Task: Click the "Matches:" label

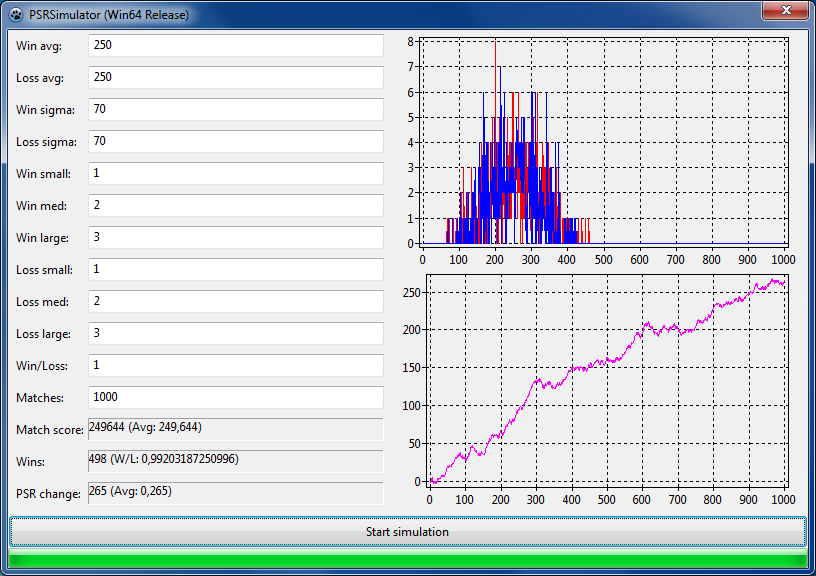Action: click(x=40, y=398)
